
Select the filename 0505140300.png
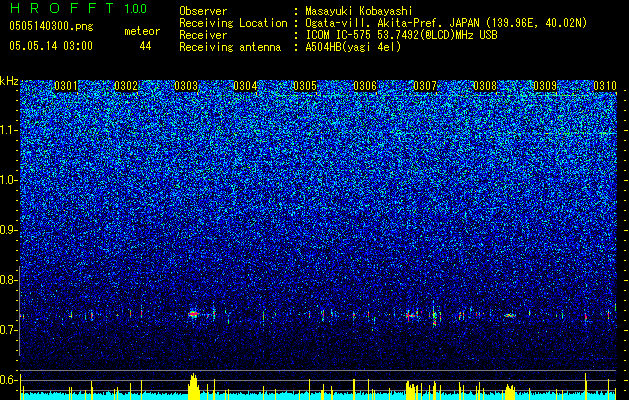51,27
